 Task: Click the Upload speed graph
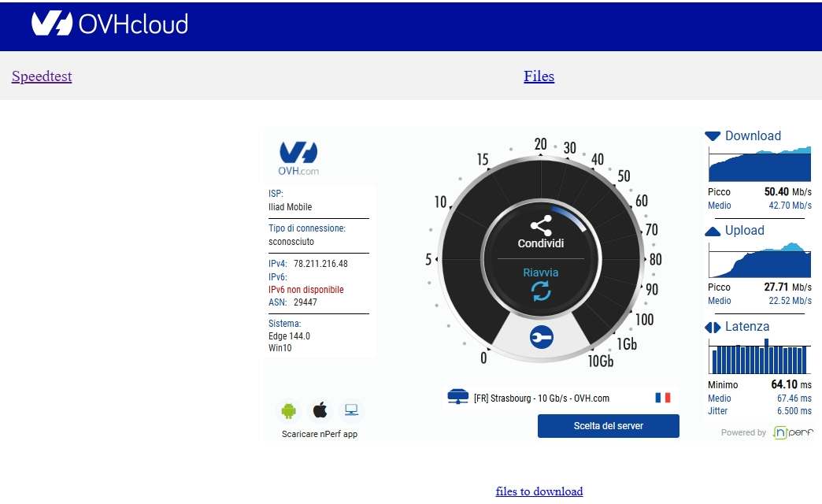pyautogui.click(x=760, y=260)
